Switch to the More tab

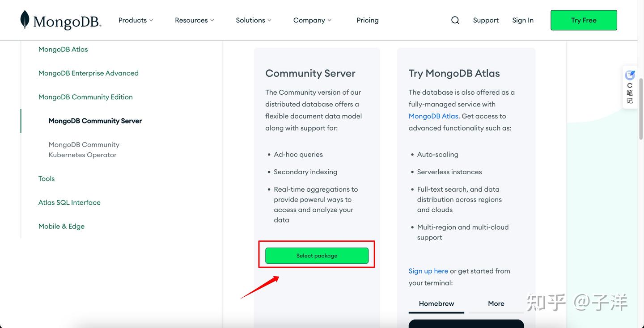click(x=496, y=303)
